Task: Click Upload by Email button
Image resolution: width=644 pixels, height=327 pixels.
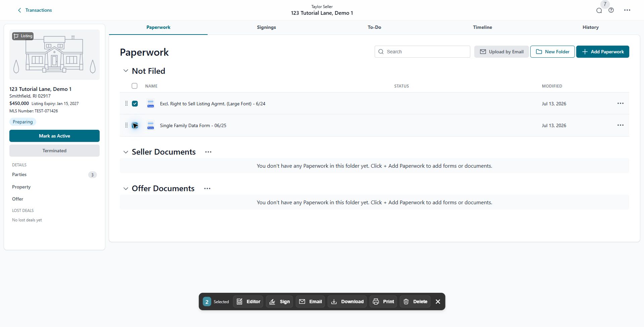Action: click(x=501, y=52)
